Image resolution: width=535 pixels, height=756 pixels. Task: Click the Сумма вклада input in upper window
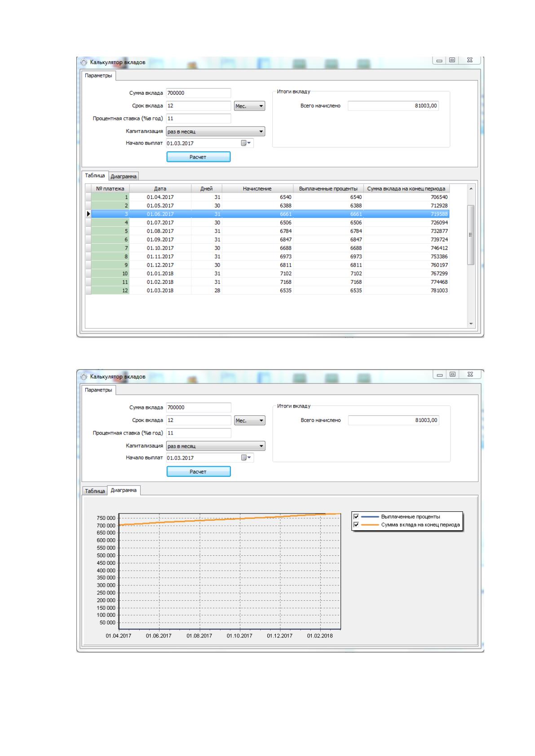click(x=198, y=93)
